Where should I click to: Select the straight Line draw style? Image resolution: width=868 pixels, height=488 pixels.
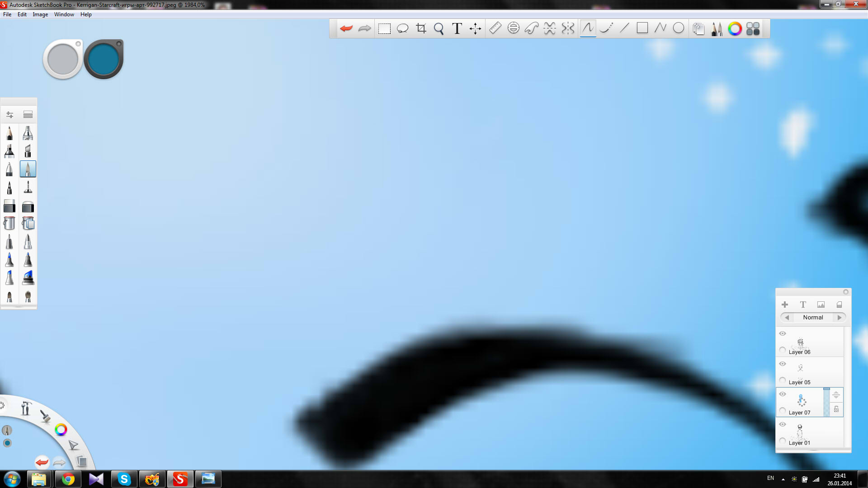point(624,28)
